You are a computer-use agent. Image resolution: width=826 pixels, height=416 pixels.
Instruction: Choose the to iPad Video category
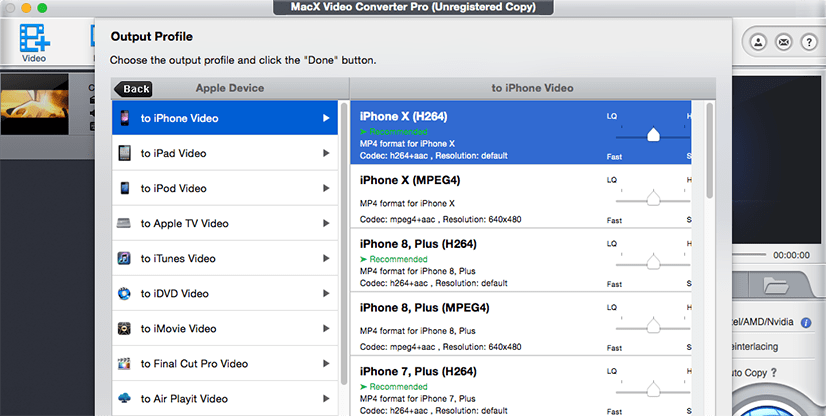click(x=225, y=153)
